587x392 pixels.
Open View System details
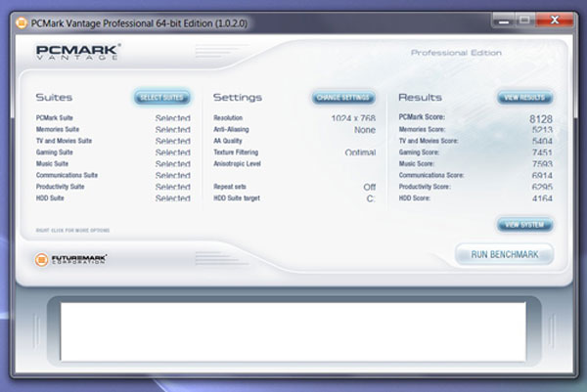coord(524,225)
